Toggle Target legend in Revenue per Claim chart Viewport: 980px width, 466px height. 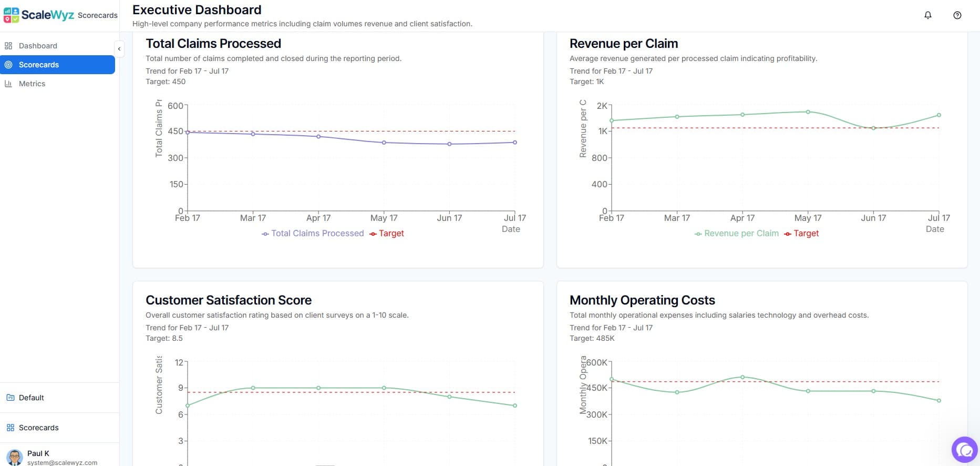pyautogui.click(x=801, y=234)
